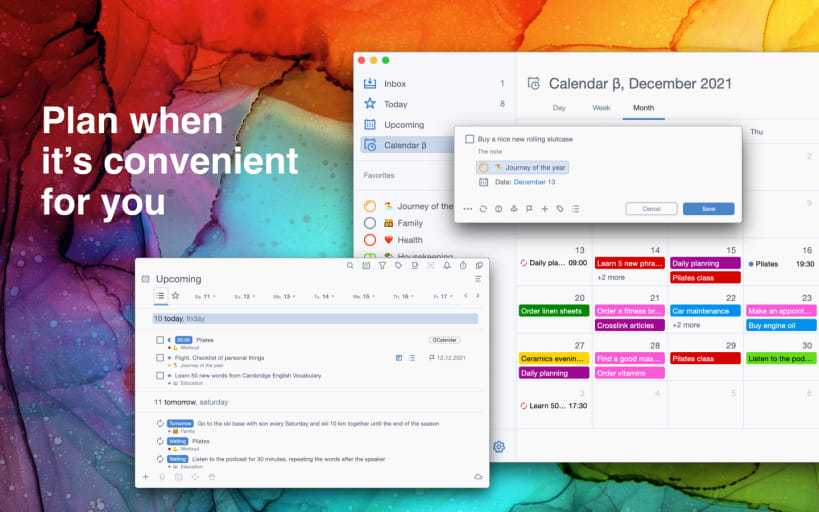Open settings gear at sidebar bottom

[499, 447]
